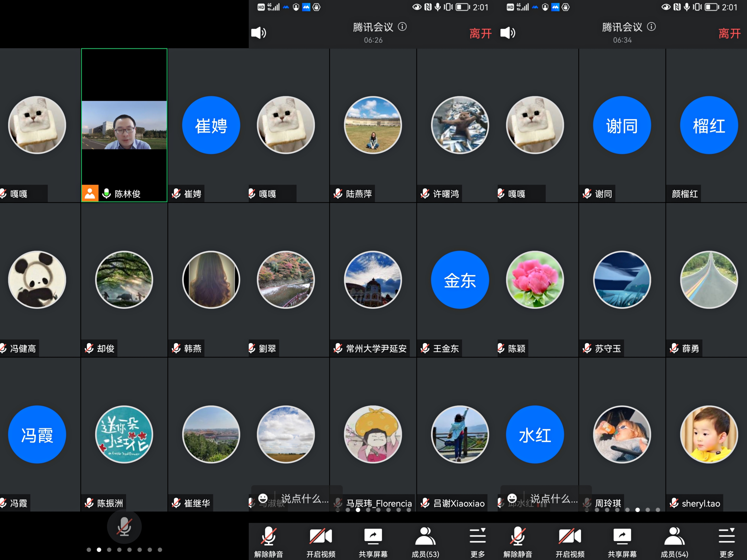Select the 劉翠 name label

coord(268,348)
